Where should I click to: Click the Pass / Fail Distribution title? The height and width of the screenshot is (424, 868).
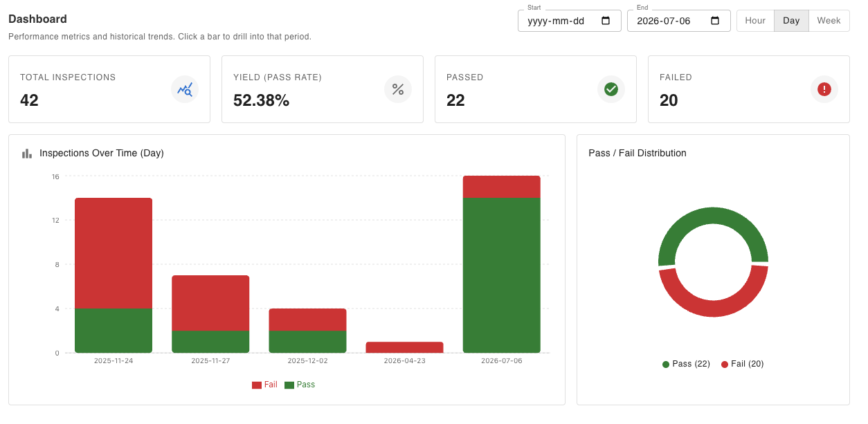[638, 153]
